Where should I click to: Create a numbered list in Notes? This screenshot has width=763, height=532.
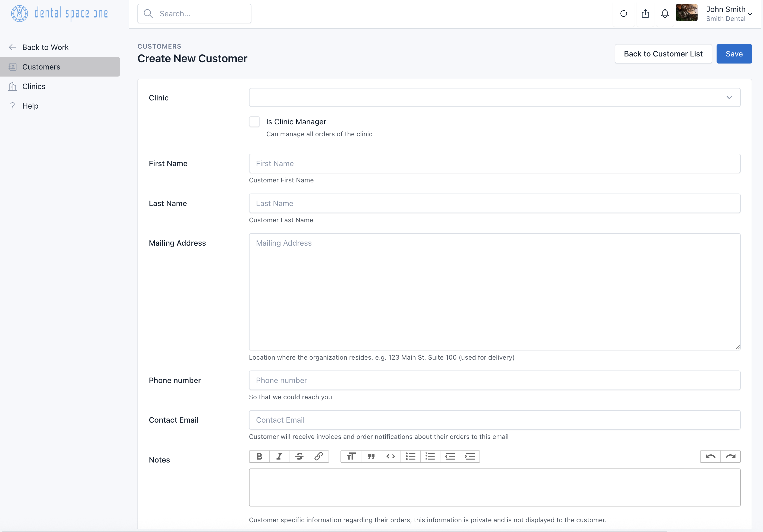pyautogui.click(x=430, y=456)
